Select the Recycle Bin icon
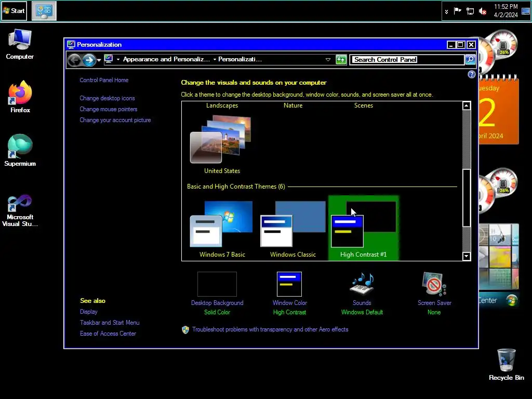Screen dimensions: 532x399 (x=506, y=365)
